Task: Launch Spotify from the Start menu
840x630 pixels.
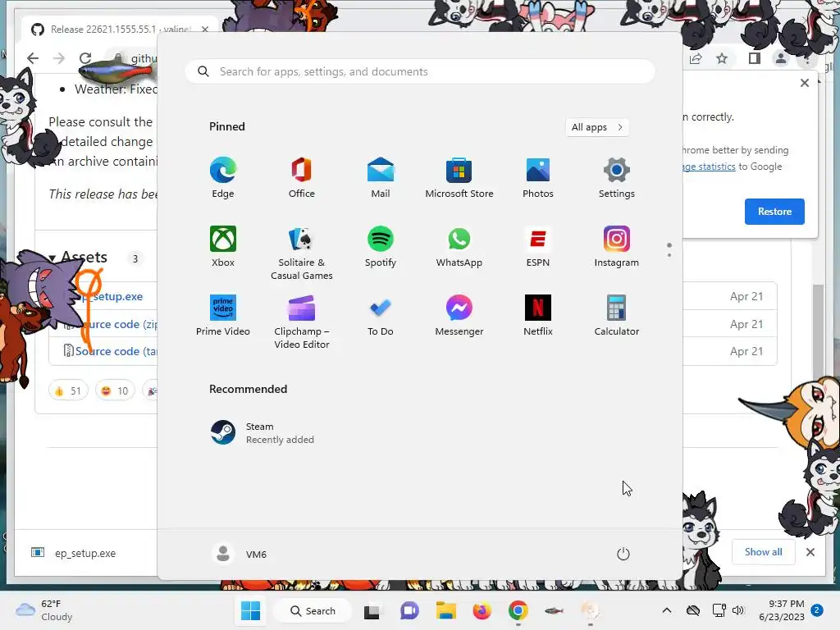Action: point(381,246)
